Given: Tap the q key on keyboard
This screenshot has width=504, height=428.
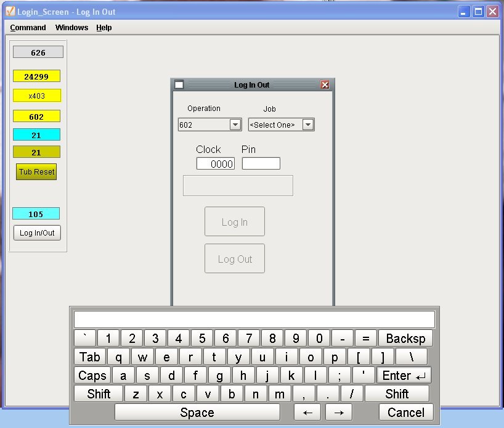Looking at the screenshot, I should click(x=119, y=357).
